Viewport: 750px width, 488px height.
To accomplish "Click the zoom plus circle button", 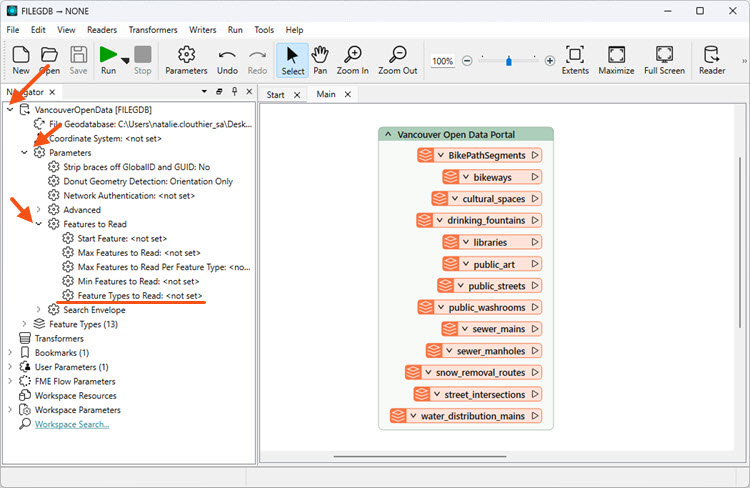I will [x=550, y=61].
